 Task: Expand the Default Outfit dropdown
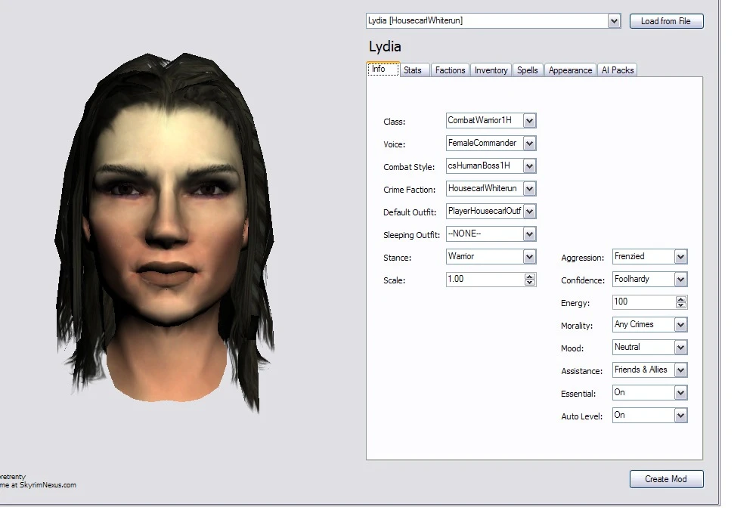tap(529, 211)
